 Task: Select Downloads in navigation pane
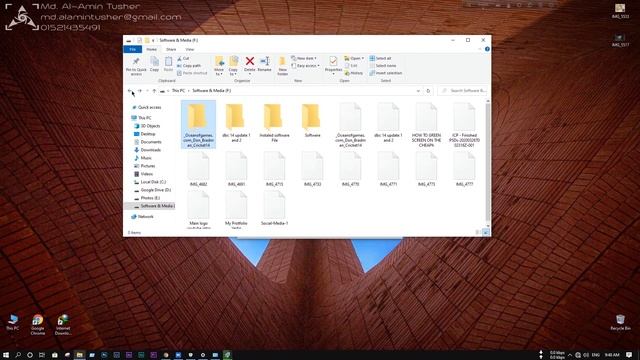pyautogui.click(x=148, y=150)
